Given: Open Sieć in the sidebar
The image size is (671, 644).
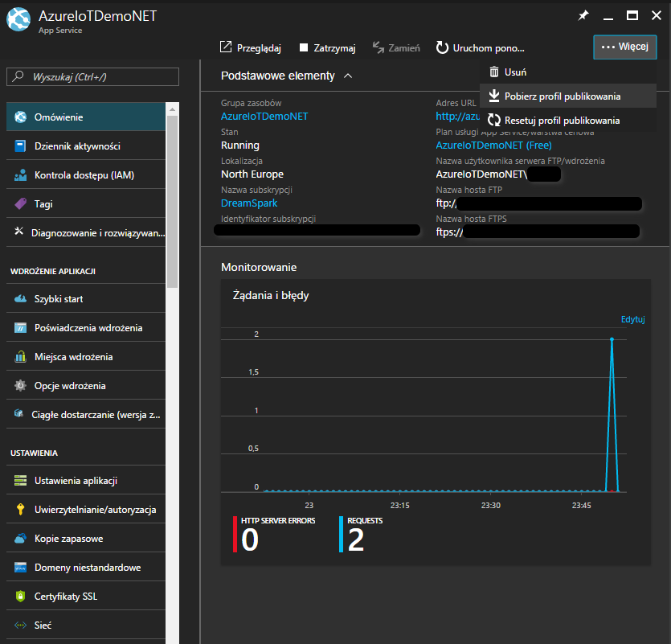Looking at the screenshot, I should coord(86,626).
